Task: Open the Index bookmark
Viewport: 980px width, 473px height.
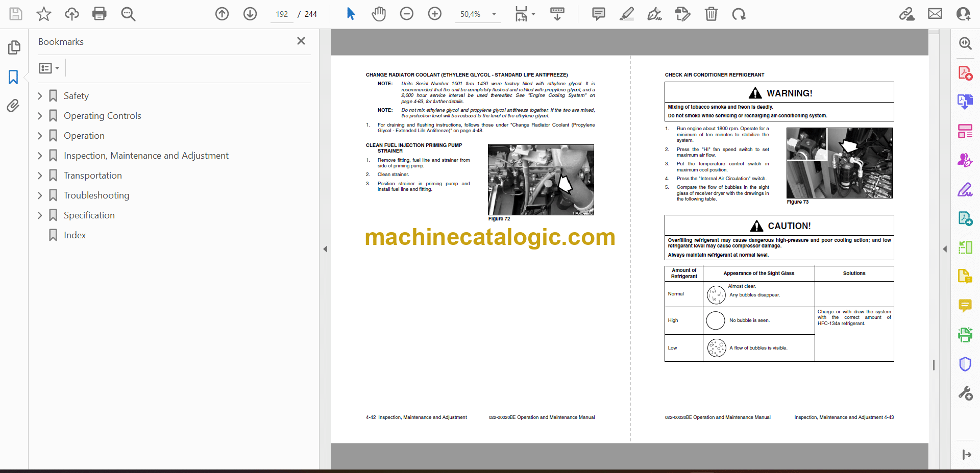Action: tap(75, 235)
